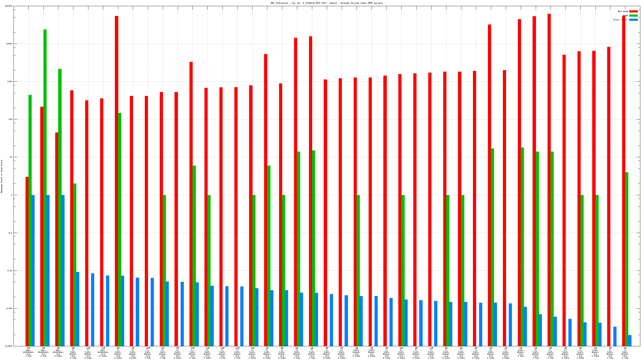Click the red Not Spam legend swatch
The width and height of the screenshot is (644, 362).
pos(633,11)
